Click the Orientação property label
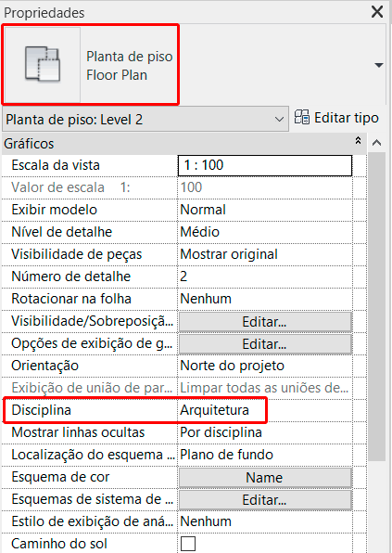 pyautogui.click(x=44, y=366)
